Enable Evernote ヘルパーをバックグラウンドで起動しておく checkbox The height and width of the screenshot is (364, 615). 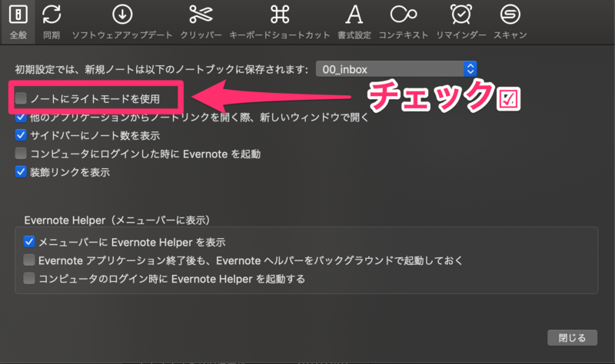click(29, 260)
